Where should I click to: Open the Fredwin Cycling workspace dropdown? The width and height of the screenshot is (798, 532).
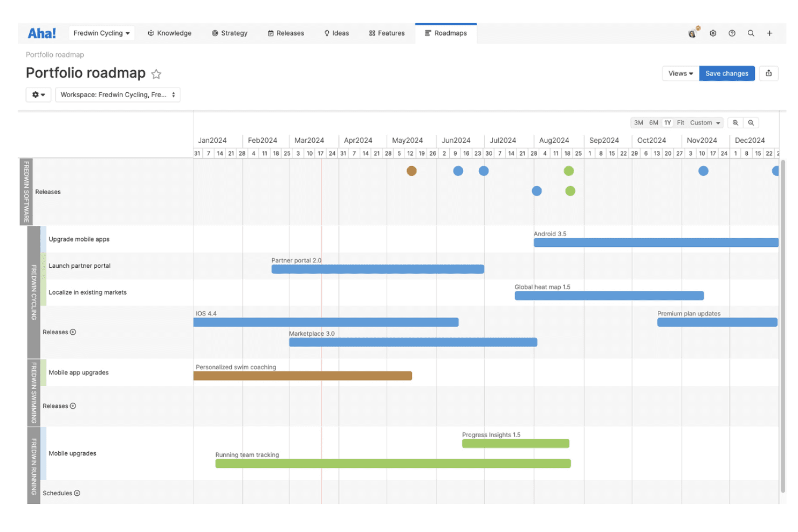pyautogui.click(x=101, y=33)
